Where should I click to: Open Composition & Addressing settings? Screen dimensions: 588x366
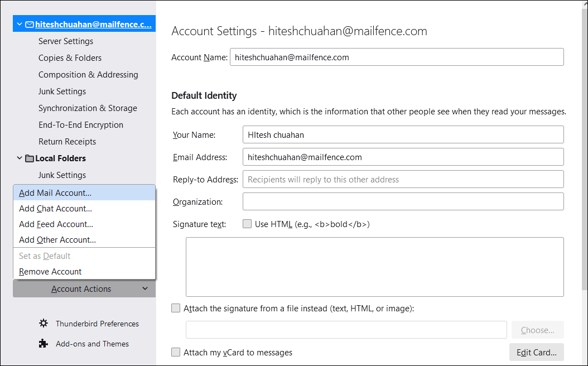pyautogui.click(x=88, y=75)
